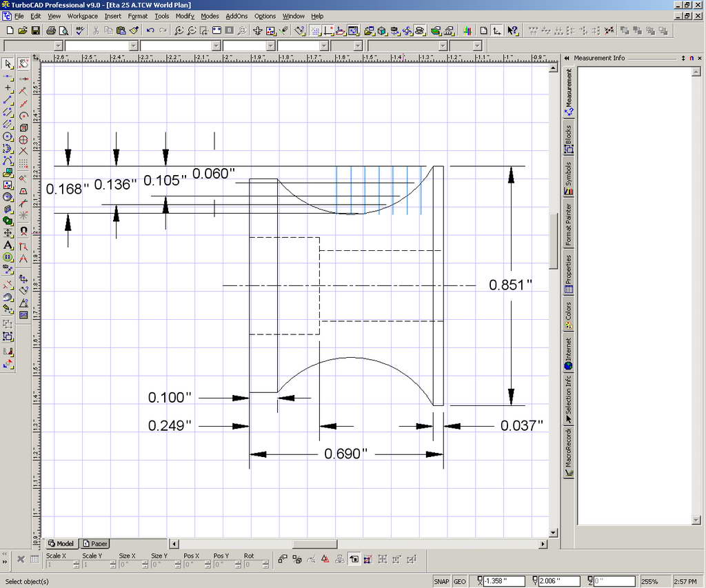This screenshot has width=706, height=588.
Task: Click the Zoom In magnifier icon
Action: pos(179,30)
